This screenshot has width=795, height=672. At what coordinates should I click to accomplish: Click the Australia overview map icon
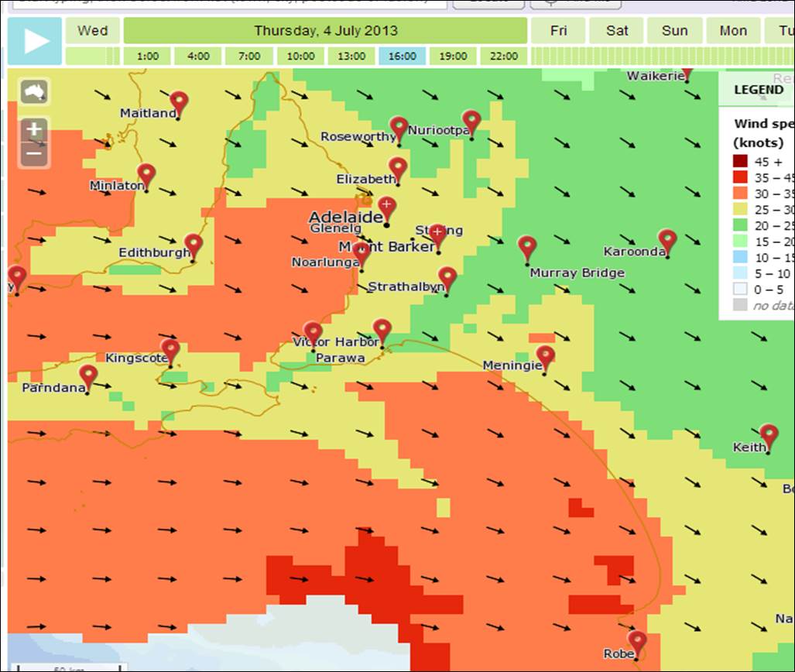click(34, 91)
